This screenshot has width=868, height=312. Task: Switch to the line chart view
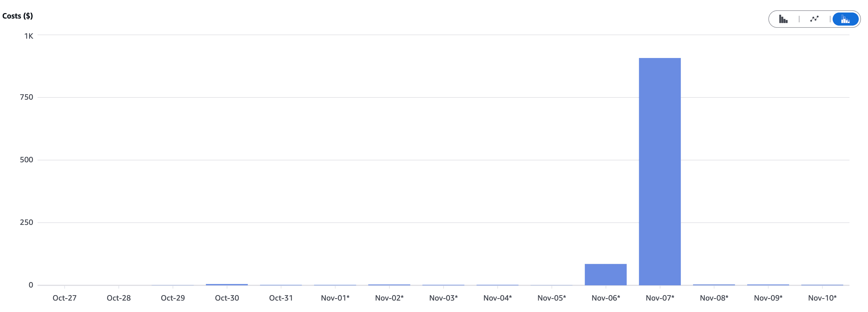[x=814, y=19]
